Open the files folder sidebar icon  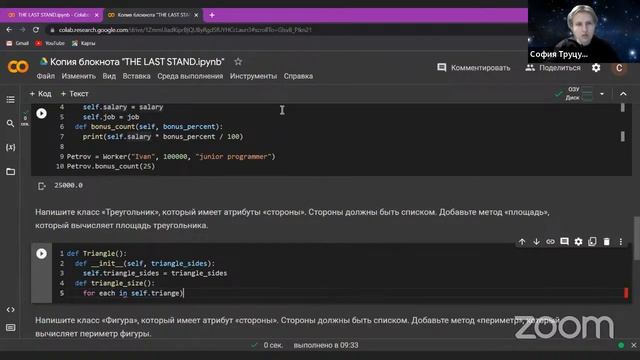coord(11,171)
